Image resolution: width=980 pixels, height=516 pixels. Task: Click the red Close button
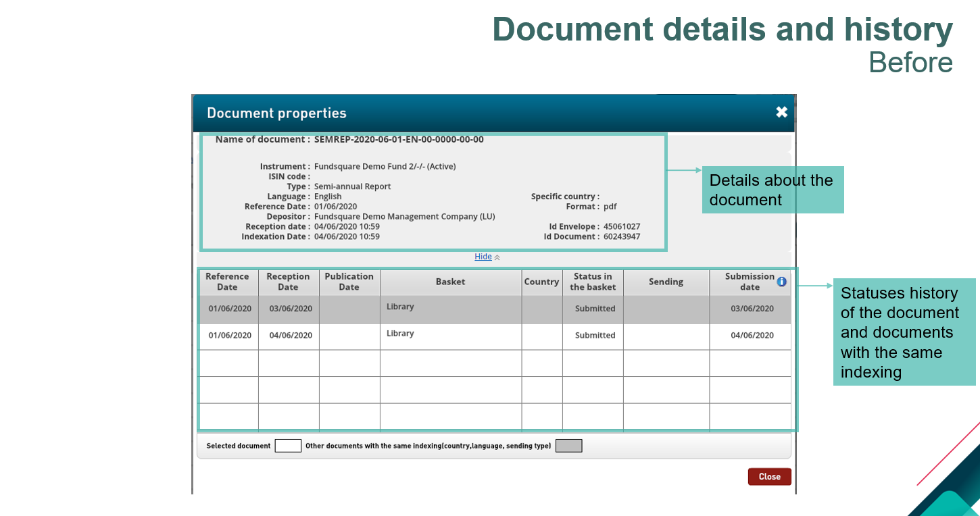coord(769,477)
